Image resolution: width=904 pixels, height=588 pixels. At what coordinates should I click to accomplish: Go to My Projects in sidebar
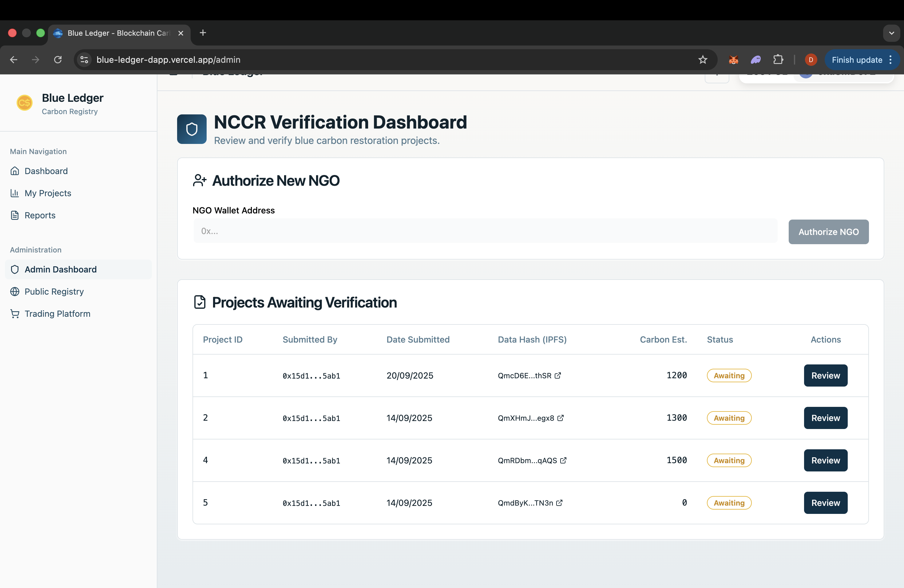[x=48, y=193]
